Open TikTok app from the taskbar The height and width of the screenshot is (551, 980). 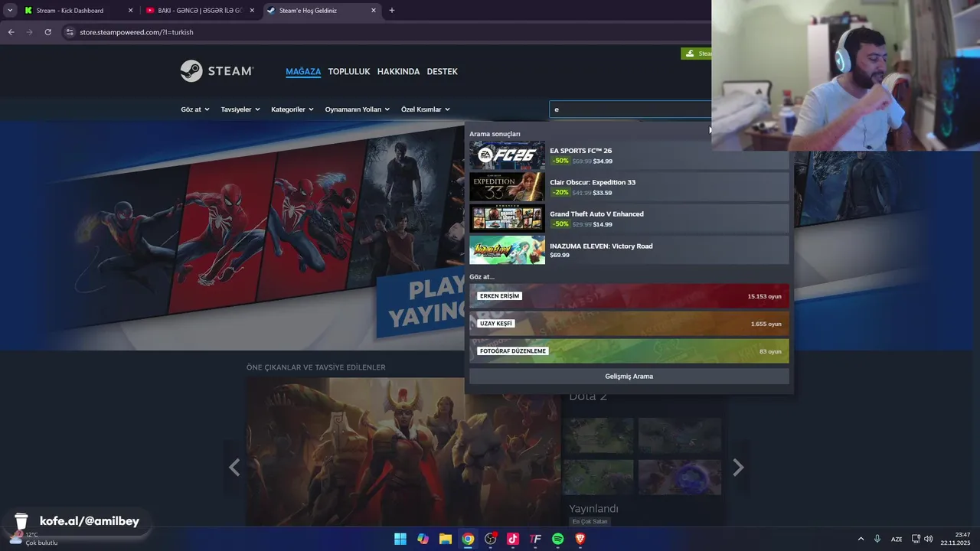[x=513, y=539]
